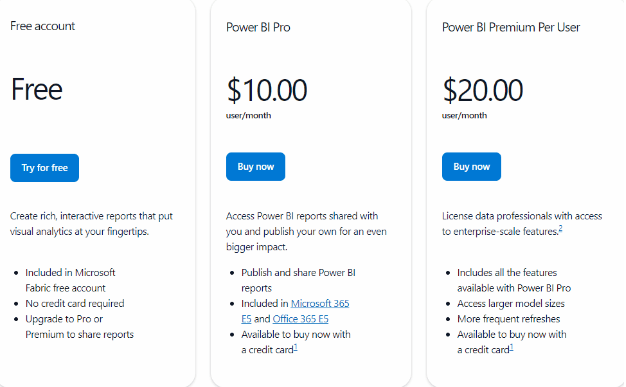Click 'Publish and share Power BI reports' bullet
The width and height of the screenshot is (626, 387).
(x=298, y=280)
